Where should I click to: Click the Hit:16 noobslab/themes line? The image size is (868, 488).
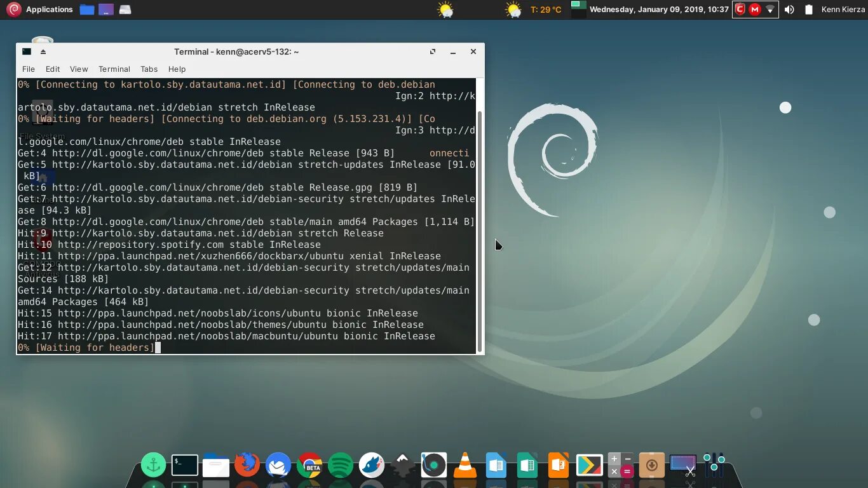tap(220, 325)
